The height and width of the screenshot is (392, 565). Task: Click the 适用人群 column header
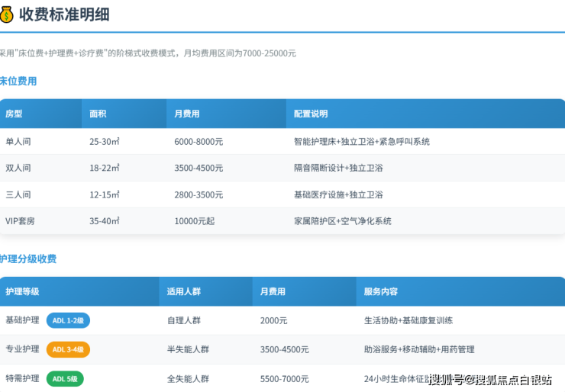point(184,291)
